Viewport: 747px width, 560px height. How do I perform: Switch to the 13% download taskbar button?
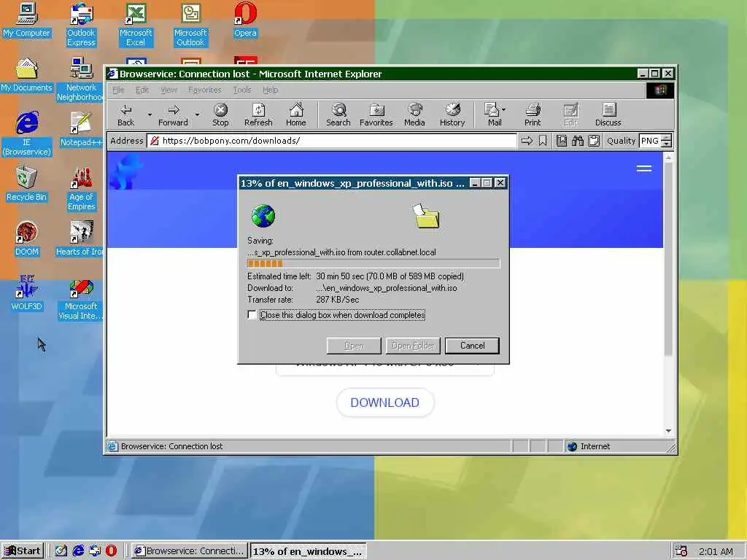tap(309, 551)
